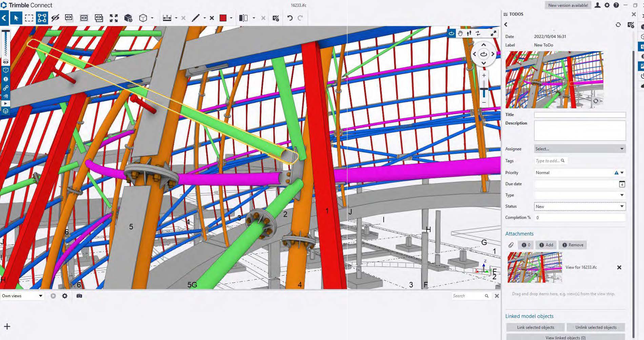Click the measurement tool icon
644x340 pixels.
167,18
